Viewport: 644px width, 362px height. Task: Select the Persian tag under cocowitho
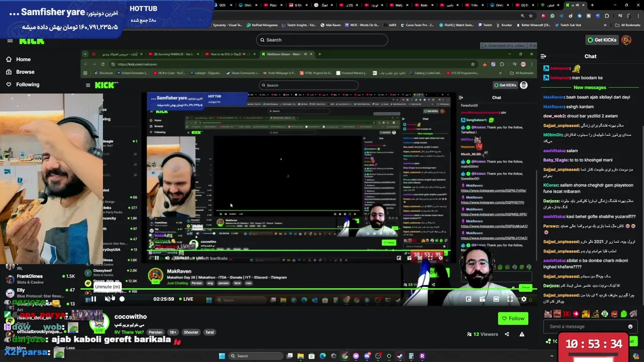[155, 332]
